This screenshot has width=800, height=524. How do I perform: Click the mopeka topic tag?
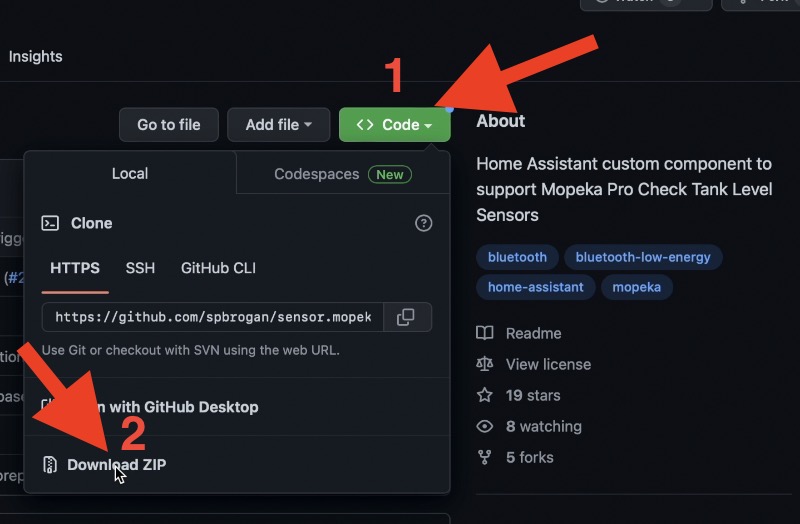pyautogui.click(x=637, y=287)
